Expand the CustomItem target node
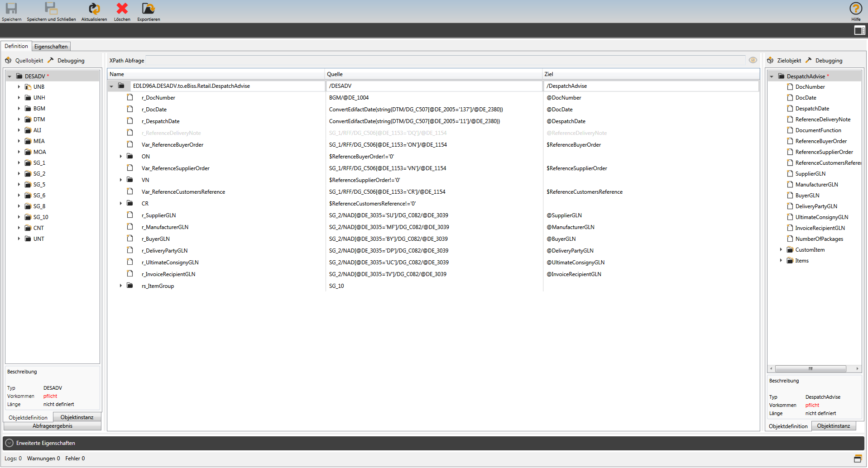 (x=781, y=250)
